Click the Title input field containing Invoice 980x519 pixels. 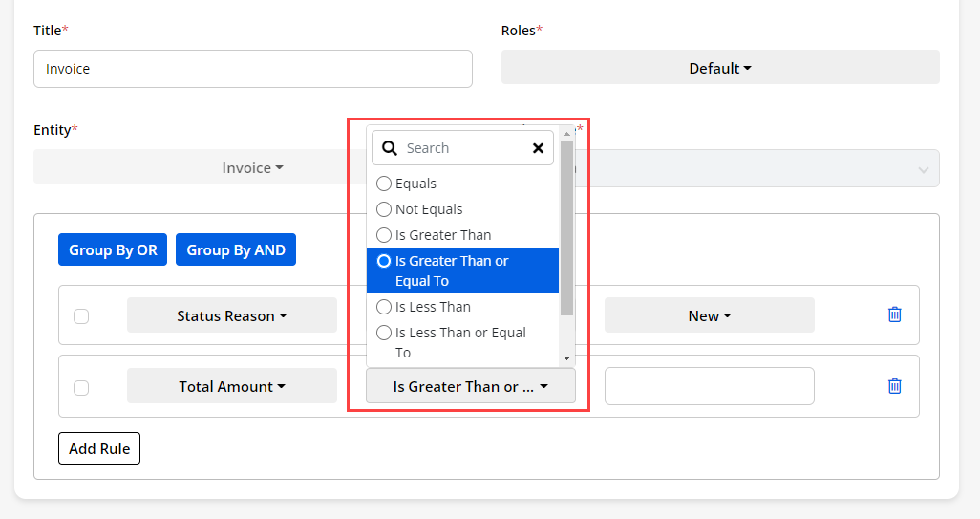click(252, 69)
